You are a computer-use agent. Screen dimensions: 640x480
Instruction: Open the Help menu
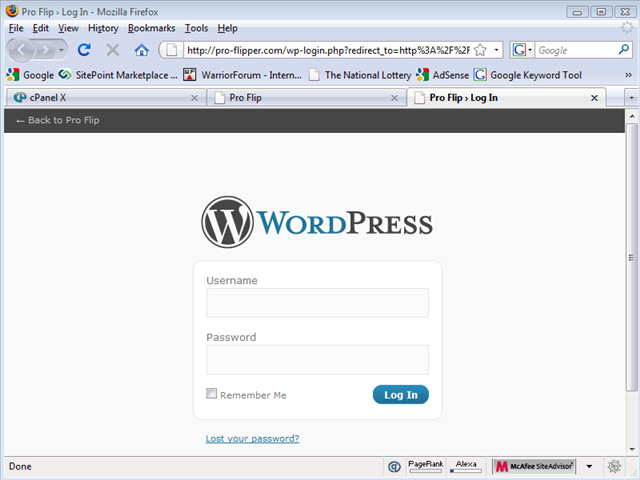(227, 28)
